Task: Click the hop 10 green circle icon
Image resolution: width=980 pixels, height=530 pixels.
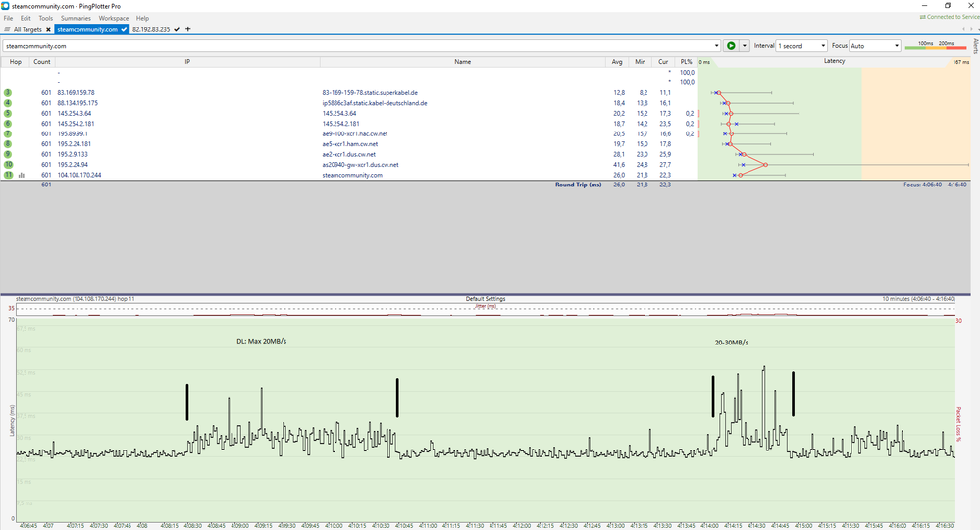Action: click(x=9, y=165)
